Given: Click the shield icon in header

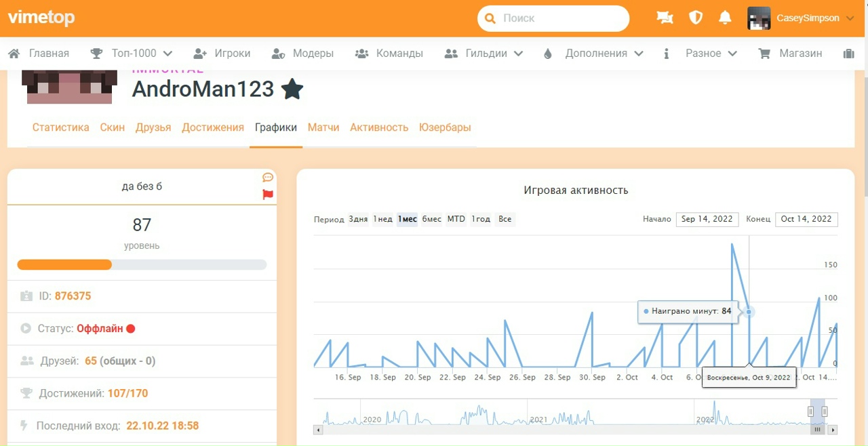Looking at the screenshot, I should click(x=696, y=18).
